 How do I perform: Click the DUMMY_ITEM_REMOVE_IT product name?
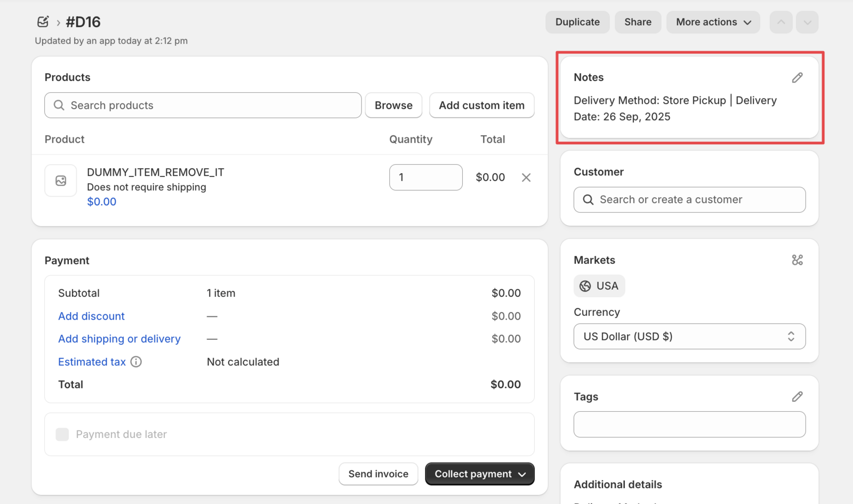tap(156, 173)
